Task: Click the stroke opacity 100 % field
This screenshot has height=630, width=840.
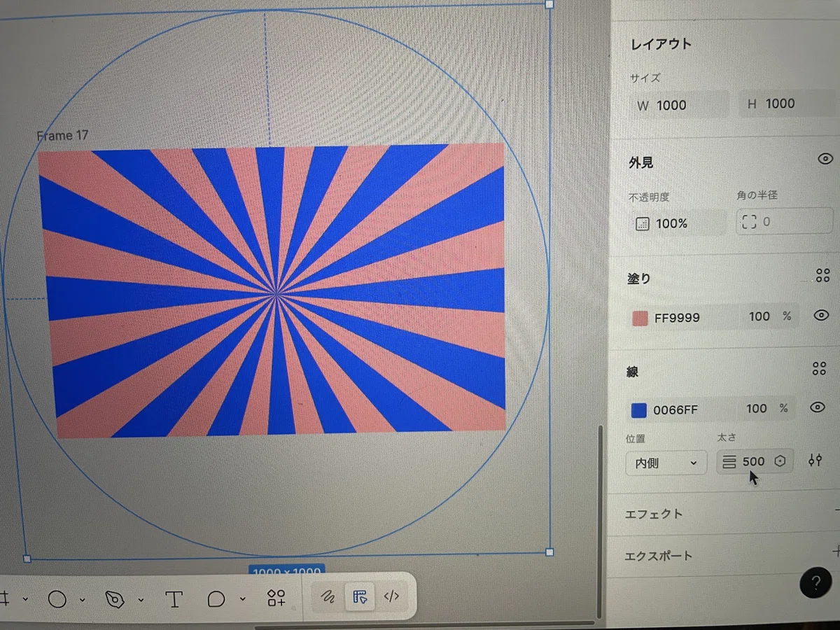Action: pyautogui.click(x=766, y=408)
